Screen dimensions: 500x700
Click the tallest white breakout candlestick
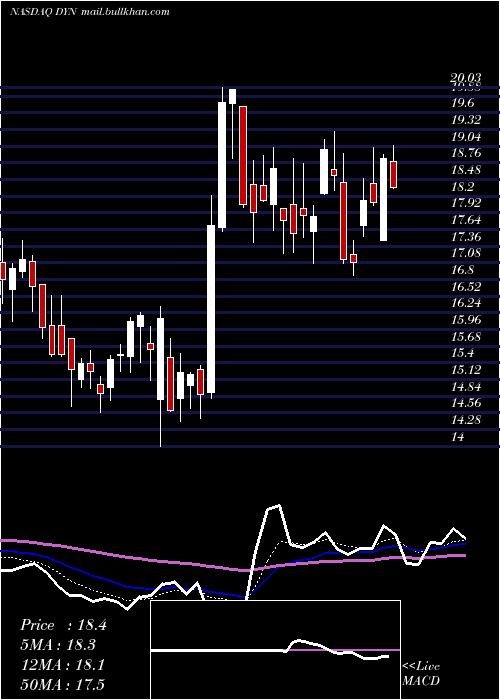point(211,309)
